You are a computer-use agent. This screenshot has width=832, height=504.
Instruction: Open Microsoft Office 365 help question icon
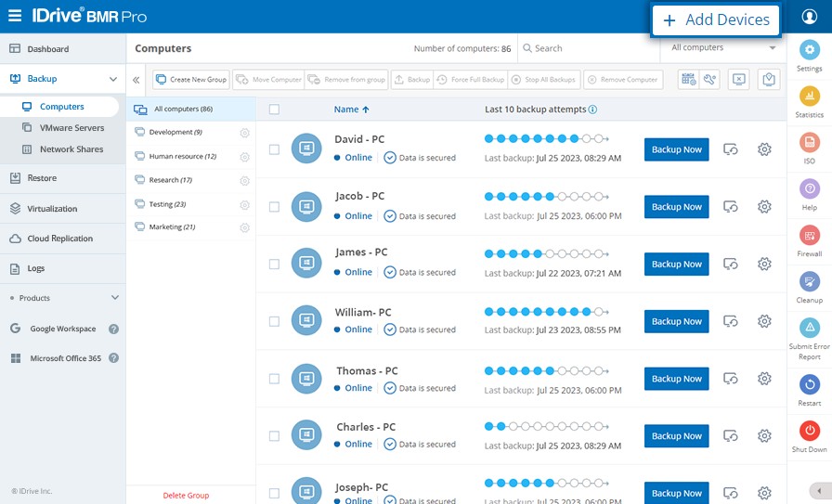(113, 358)
